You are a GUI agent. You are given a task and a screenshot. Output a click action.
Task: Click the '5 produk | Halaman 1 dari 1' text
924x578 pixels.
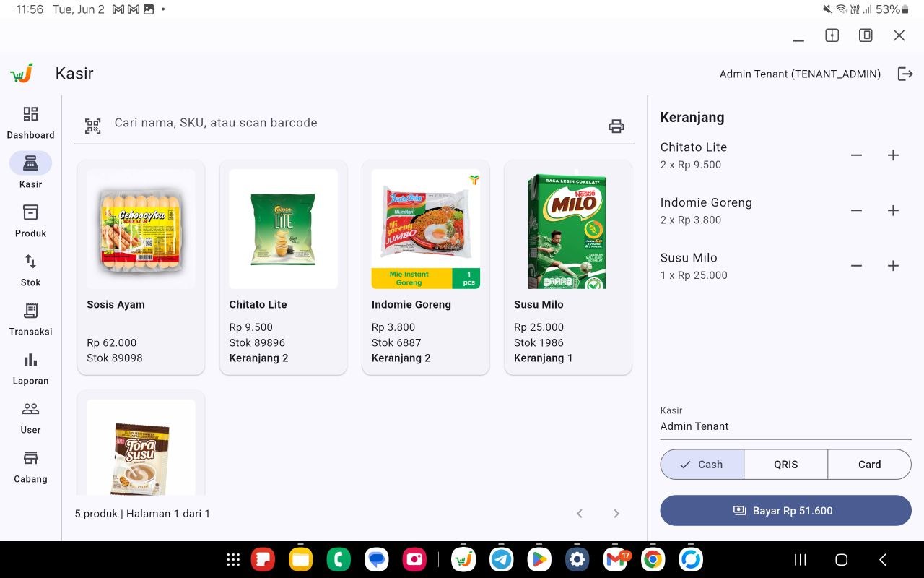[142, 514]
